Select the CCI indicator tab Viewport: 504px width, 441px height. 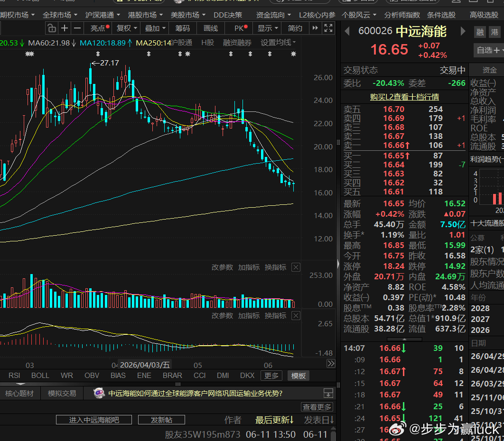click(200, 376)
